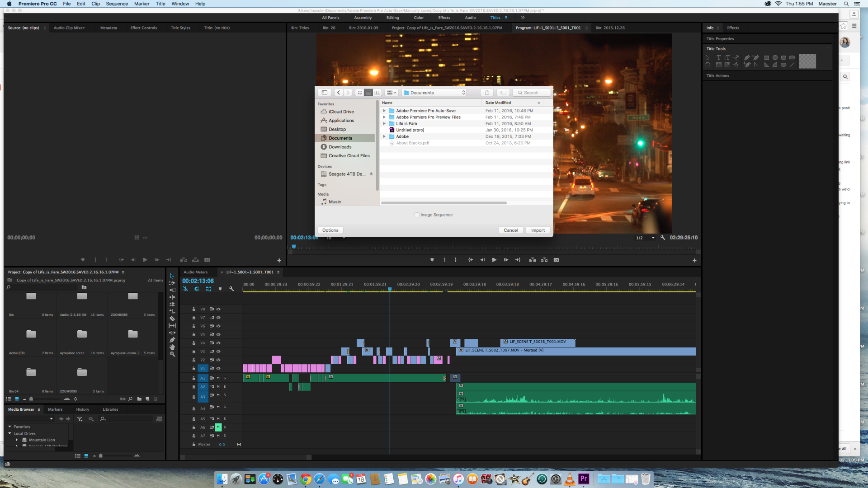Expand the Life is Fare project folder
This screenshot has height=488, width=868.
pyautogui.click(x=385, y=123)
